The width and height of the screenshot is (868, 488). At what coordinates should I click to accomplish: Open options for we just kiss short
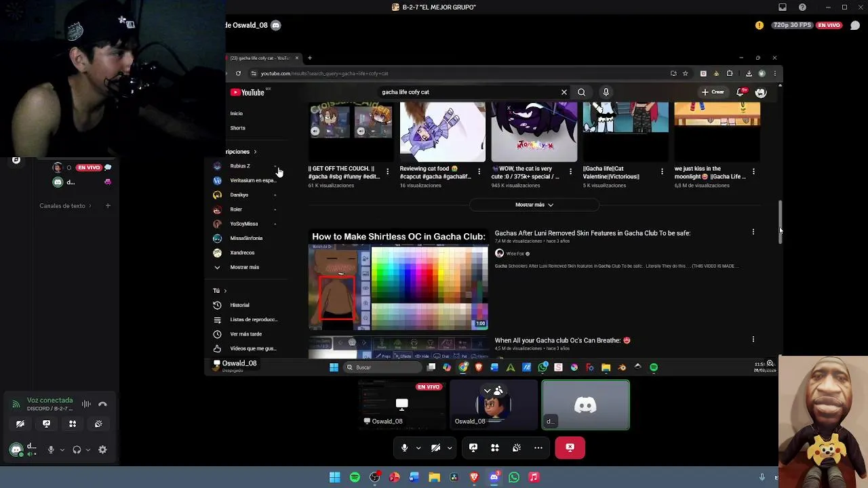(x=753, y=171)
